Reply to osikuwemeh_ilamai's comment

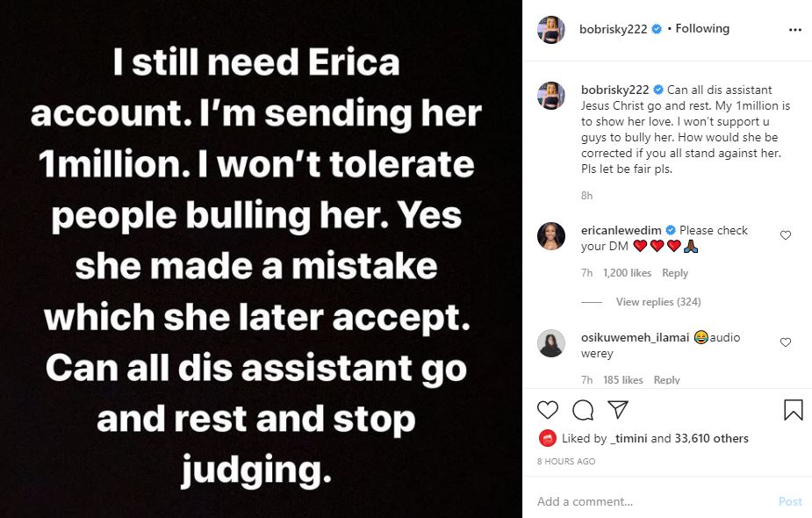666,380
